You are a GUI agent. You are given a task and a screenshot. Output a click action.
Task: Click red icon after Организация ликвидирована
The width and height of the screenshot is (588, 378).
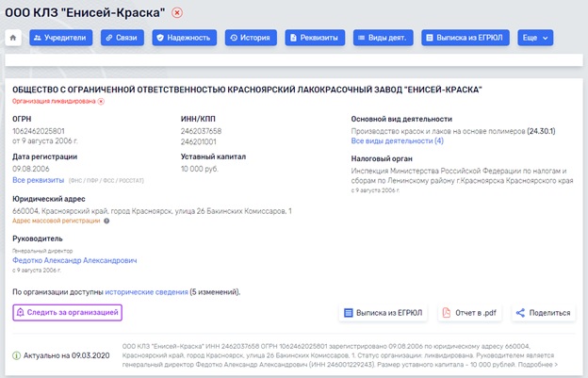pos(101,101)
